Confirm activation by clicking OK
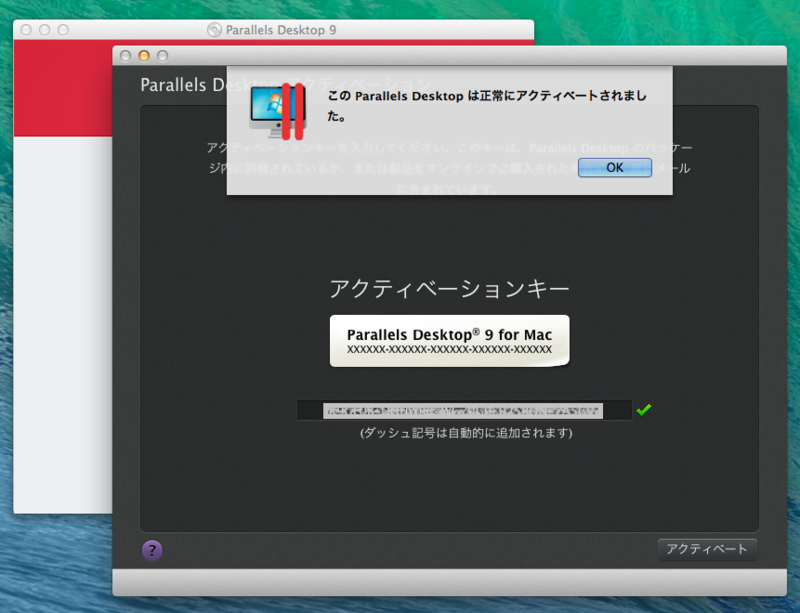This screenshot has width=800, height=613. (613, 167)
